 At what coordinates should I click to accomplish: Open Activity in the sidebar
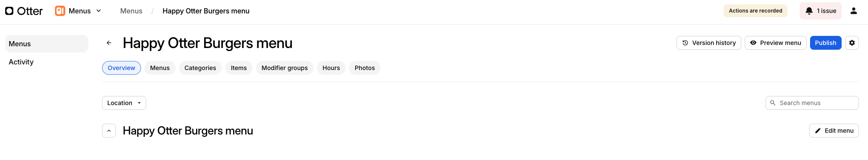tap(21, 62)
